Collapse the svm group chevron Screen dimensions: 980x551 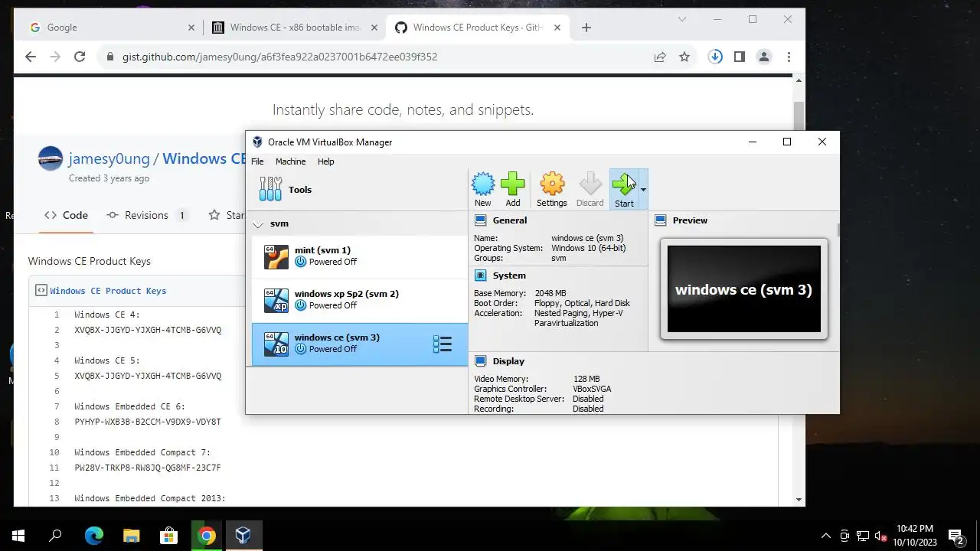point(259,224)
